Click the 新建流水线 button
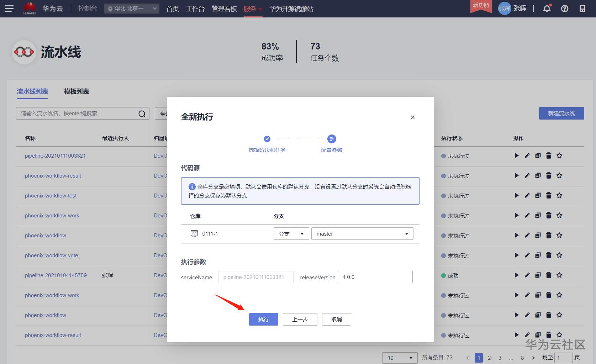This screenshot has height=364, width=596. (561, 113)
